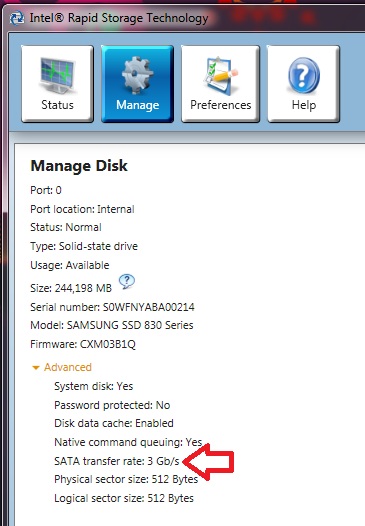Click the Size 244,198 MB text
Viewport: 365px width, 526px height.
[71, 288]
